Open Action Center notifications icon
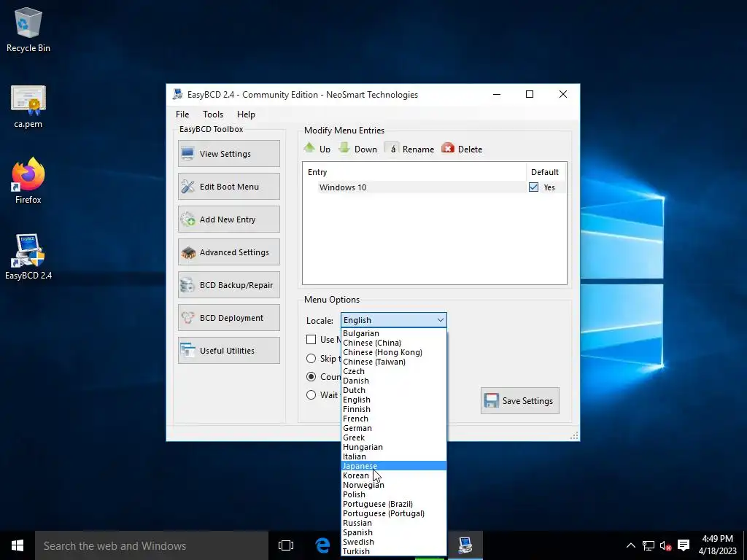This screenshot has height=560, width=747. (684, 545)
